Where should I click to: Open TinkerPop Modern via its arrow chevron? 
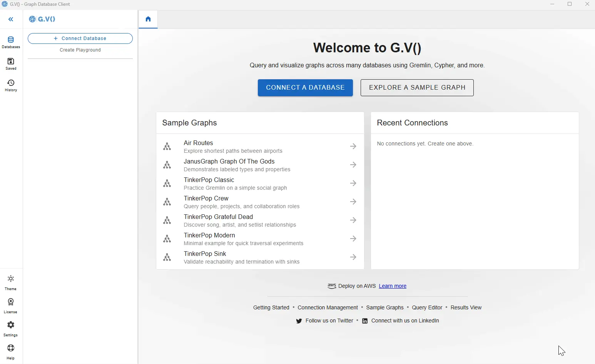pyautogui.click(x=353, y=239)
